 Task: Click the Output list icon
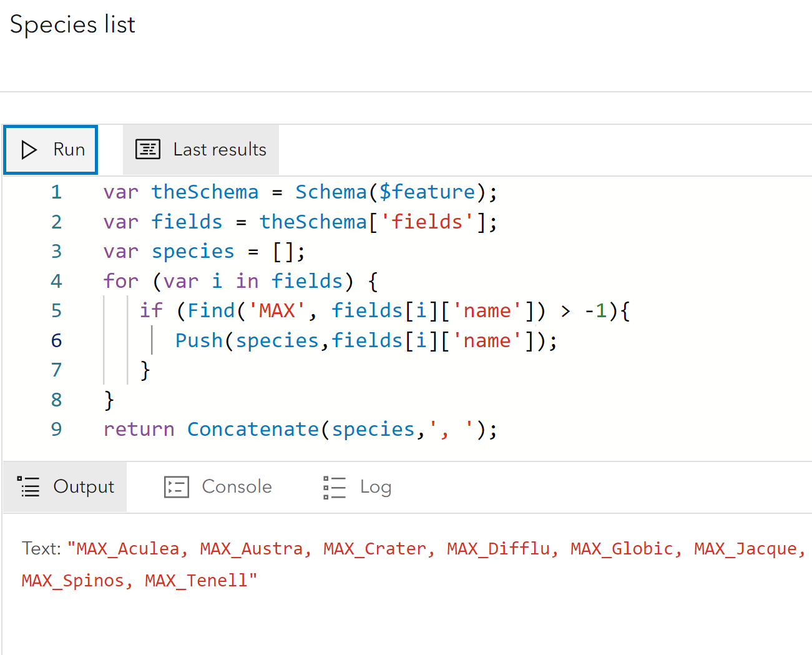click(29, 486)
